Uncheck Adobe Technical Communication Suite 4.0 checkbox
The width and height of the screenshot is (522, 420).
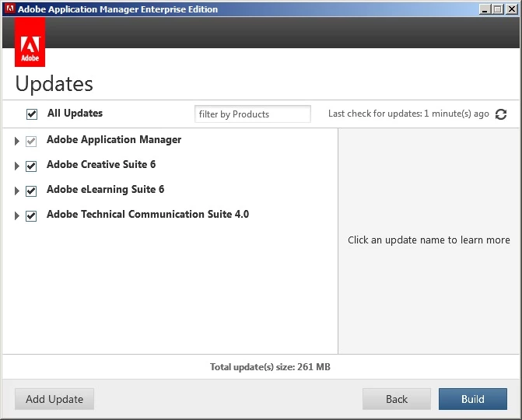(31, 215)
